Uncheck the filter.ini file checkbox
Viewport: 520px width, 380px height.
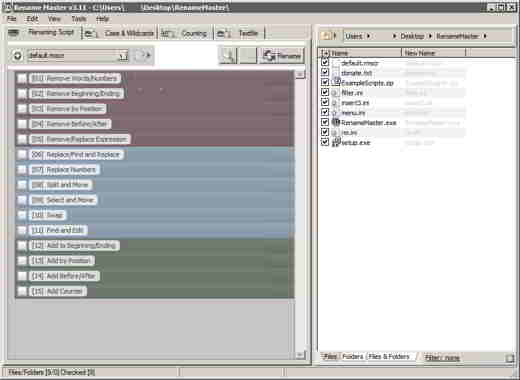325,92
